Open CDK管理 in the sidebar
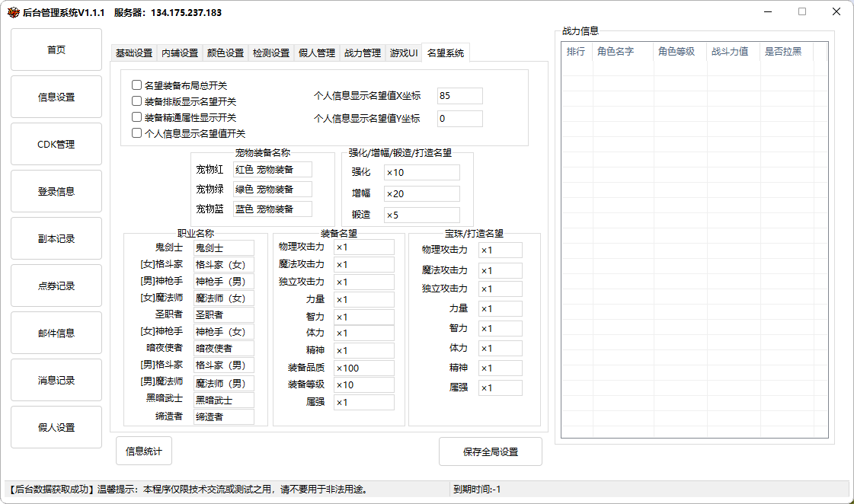This screenshot has height=504, width=854. pyautogui.click(x=56, y=144)
